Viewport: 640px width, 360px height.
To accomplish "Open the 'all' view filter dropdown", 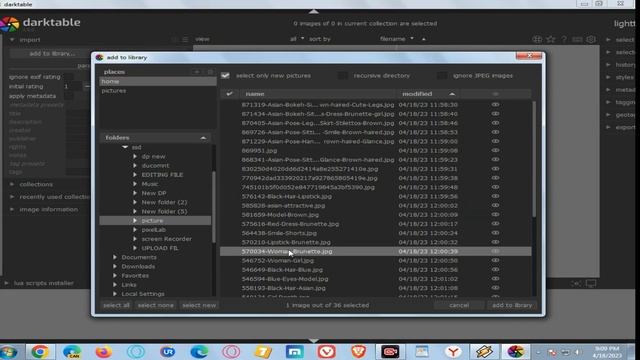I will pyautogui.click(x=297, y=39).
